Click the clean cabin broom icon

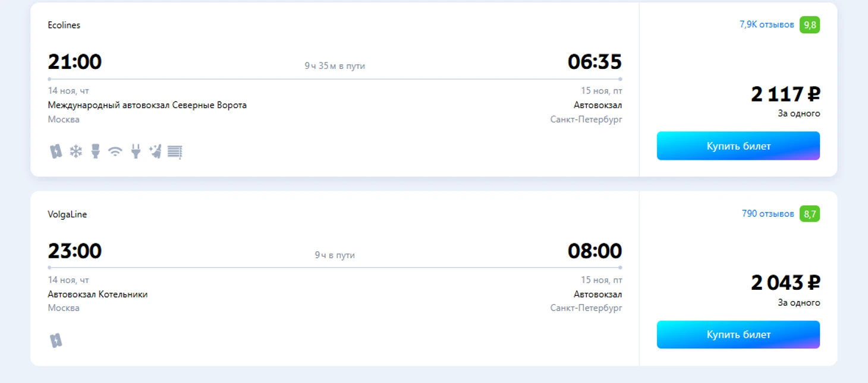tap(155, 151)
